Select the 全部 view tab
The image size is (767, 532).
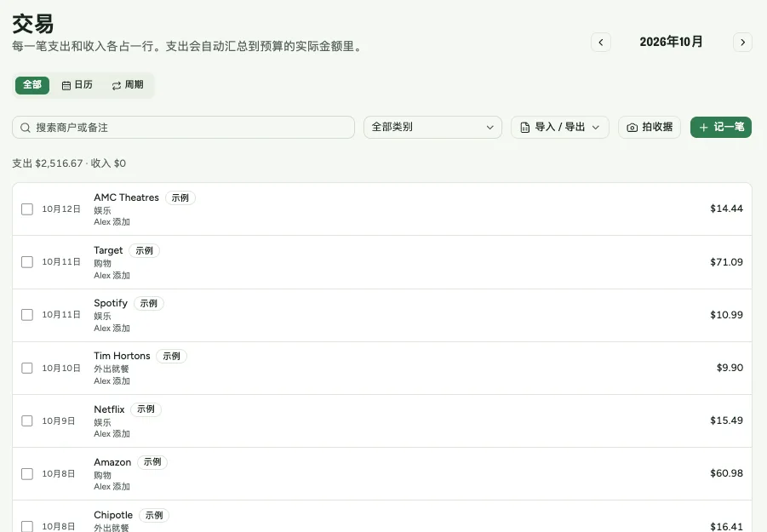32,85
